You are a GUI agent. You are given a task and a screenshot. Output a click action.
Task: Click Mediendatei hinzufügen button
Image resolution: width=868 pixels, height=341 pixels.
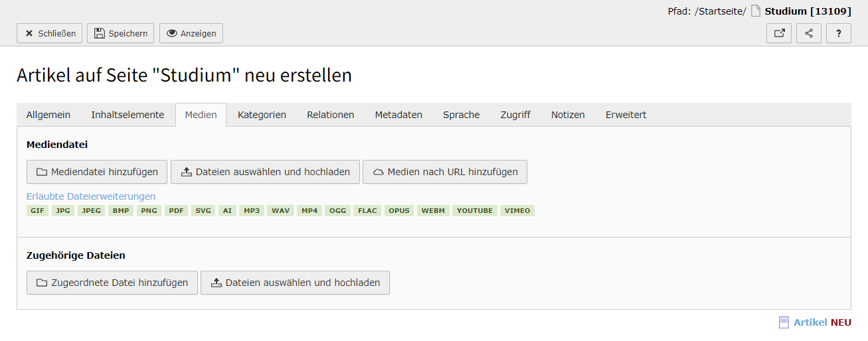[97, 172]
